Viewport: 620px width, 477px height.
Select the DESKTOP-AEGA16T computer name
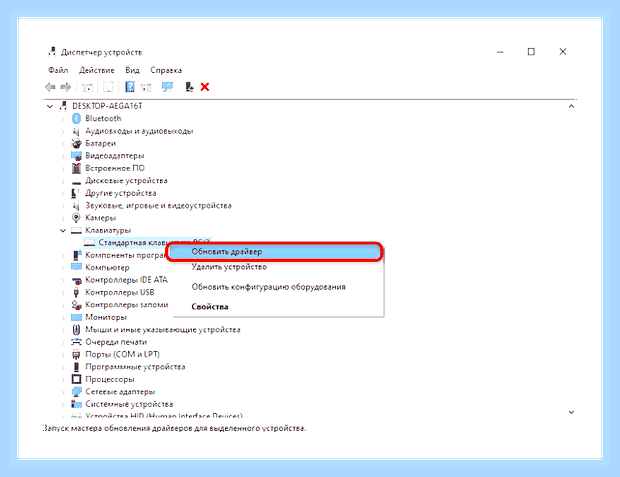click(107, 106)
